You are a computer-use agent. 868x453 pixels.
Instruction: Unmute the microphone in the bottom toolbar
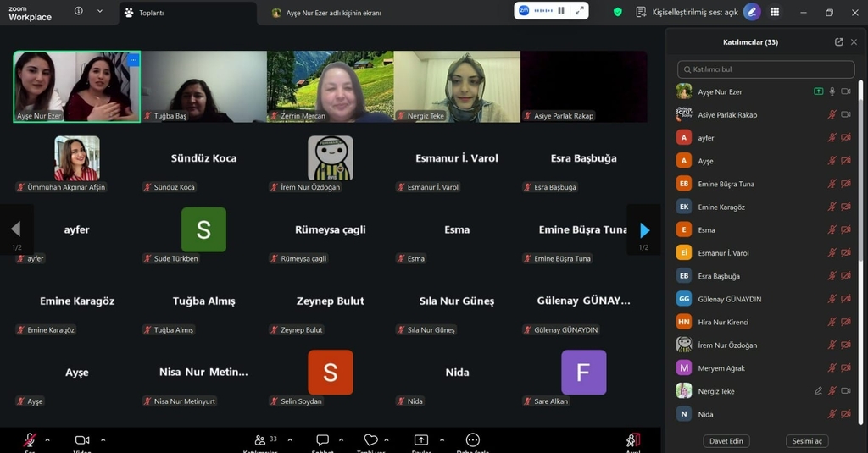(x=30, y=440)
